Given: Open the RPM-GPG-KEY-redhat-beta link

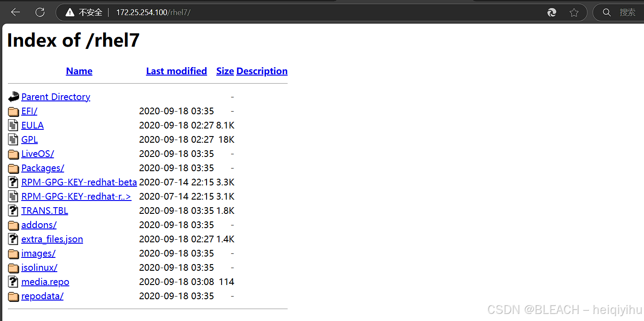Looking at the screenshot, I should [79, 182].
